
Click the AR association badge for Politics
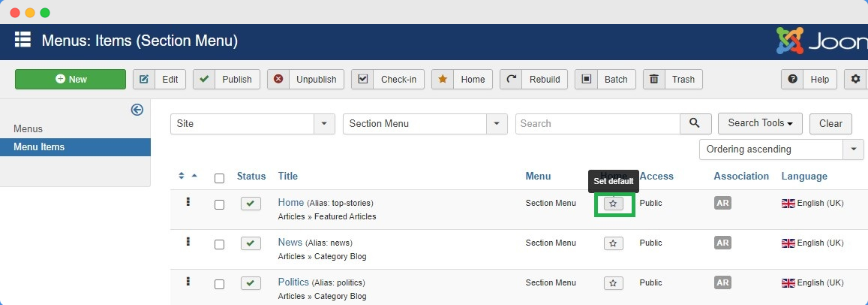click(722, 282)
